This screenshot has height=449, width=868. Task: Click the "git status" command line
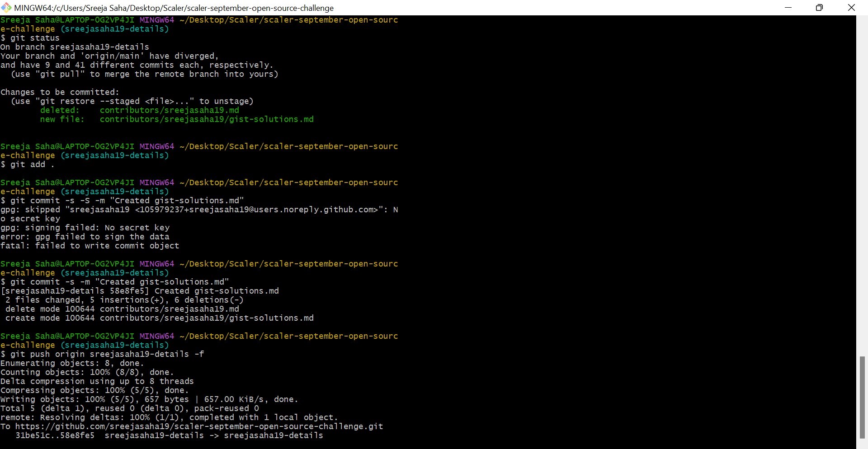coord(35,38)
